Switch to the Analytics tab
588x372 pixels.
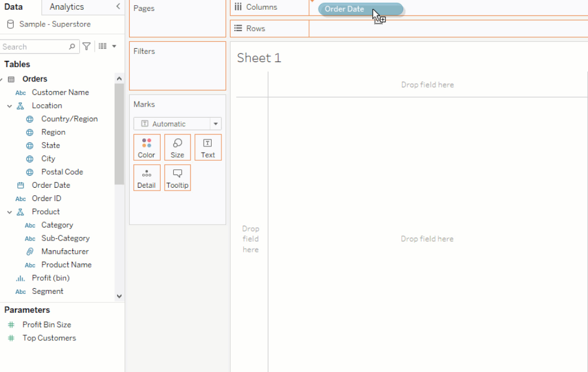[x=67, y=7]
